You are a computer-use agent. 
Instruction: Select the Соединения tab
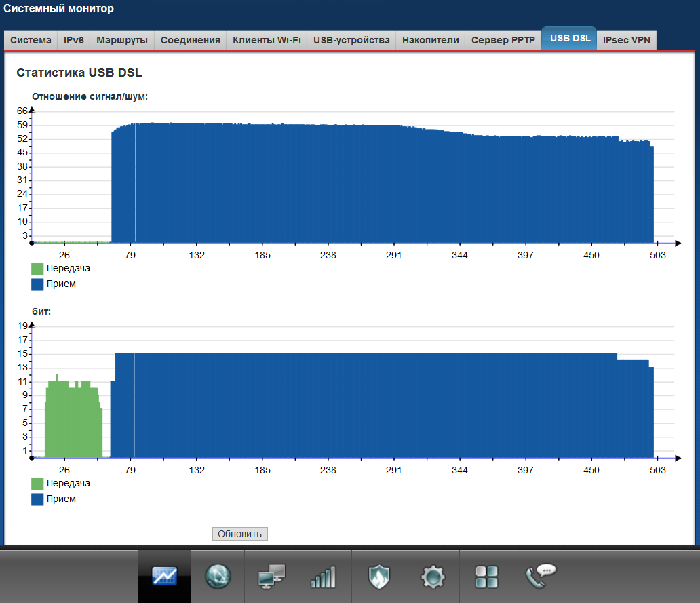[x=190, y=40]
